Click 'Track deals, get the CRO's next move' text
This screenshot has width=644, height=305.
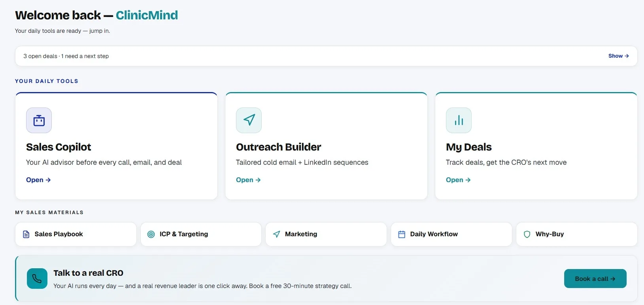(506, 162)
